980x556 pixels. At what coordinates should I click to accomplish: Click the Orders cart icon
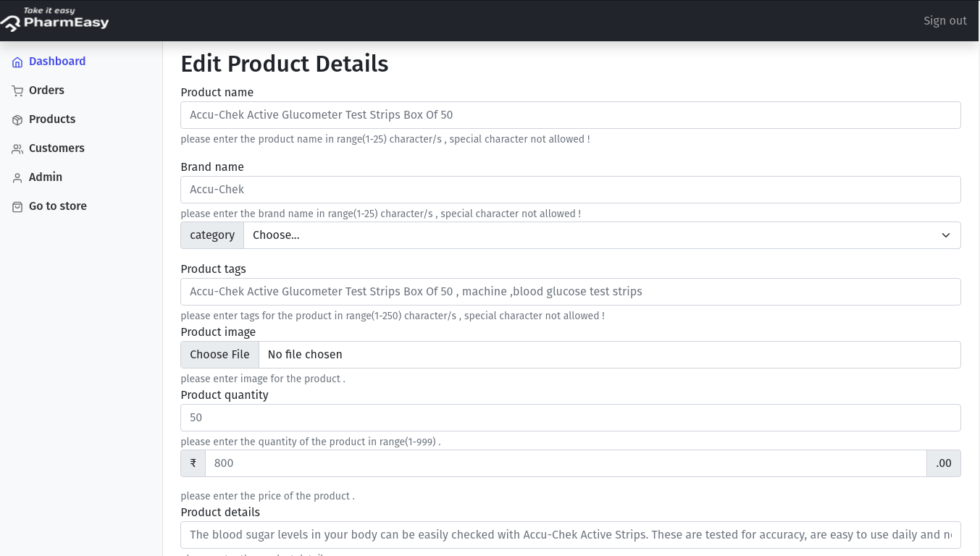[17, 91]
